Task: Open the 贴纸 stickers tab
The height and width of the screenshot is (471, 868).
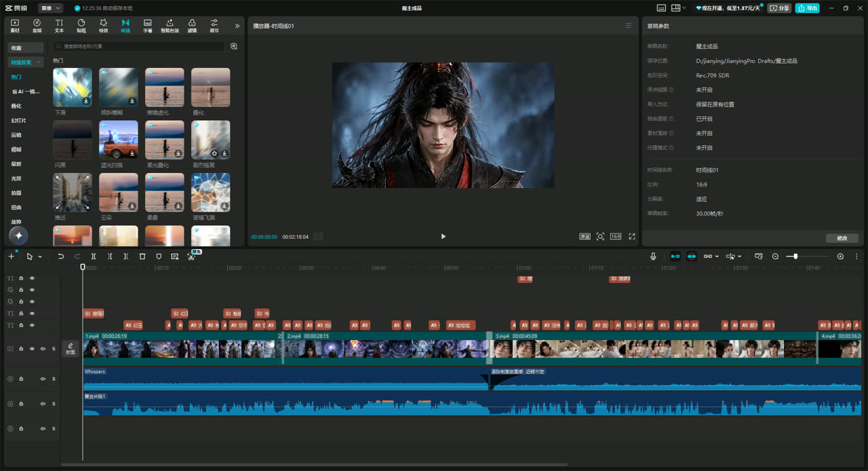Action: pos(81,26)
